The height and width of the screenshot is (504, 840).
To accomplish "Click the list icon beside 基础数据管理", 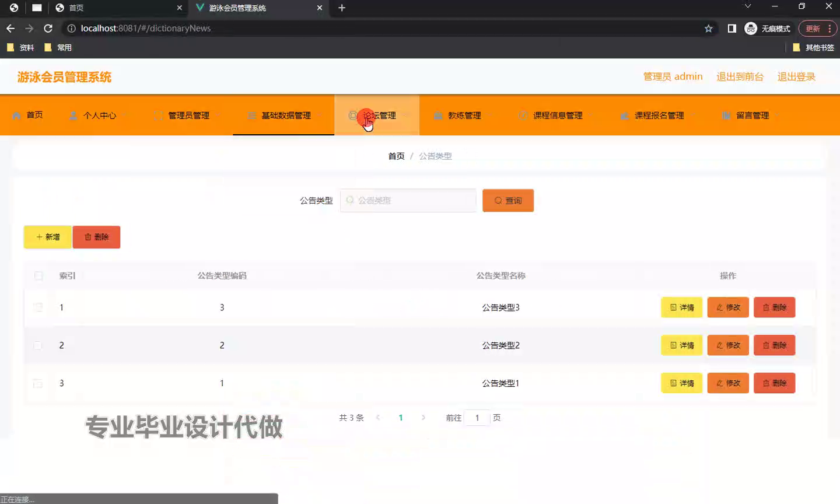I will click(251, 116).
